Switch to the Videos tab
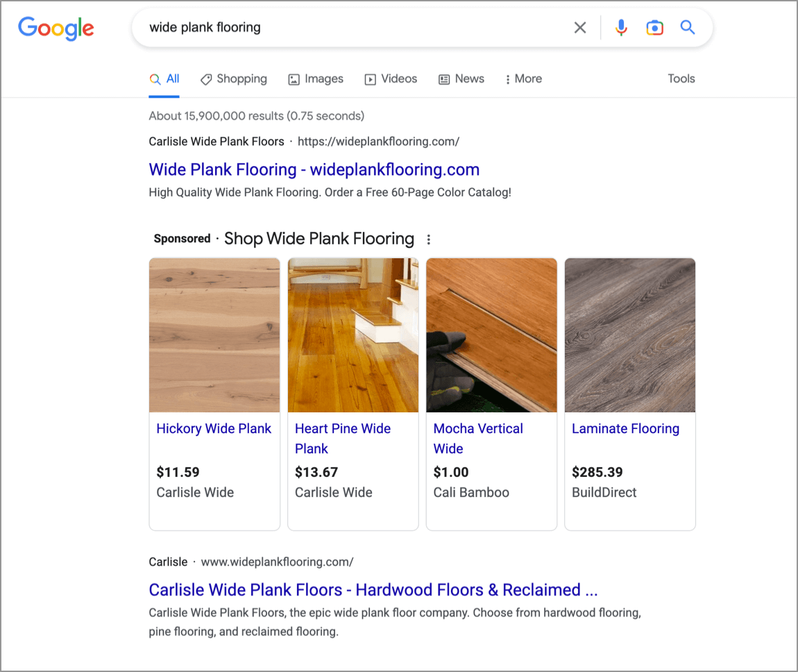Image resolution: width=798 pixels, height=672 pixels. 391,79
